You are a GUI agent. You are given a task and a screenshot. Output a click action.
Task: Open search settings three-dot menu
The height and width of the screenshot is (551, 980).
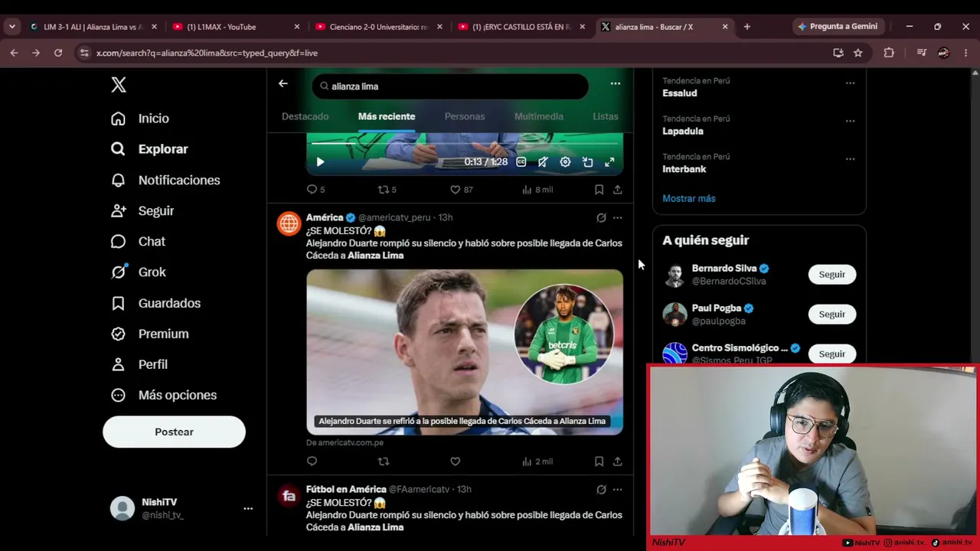(616, 83)
